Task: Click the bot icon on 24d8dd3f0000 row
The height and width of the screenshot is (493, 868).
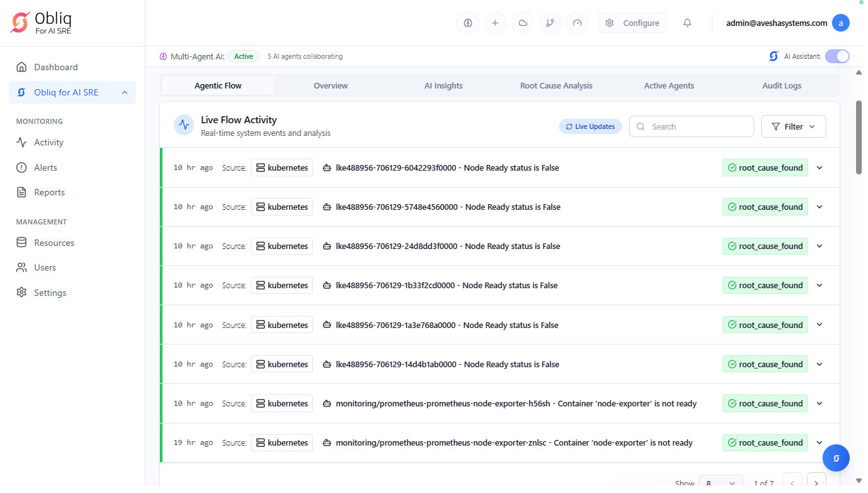Action: pos(327,246)
